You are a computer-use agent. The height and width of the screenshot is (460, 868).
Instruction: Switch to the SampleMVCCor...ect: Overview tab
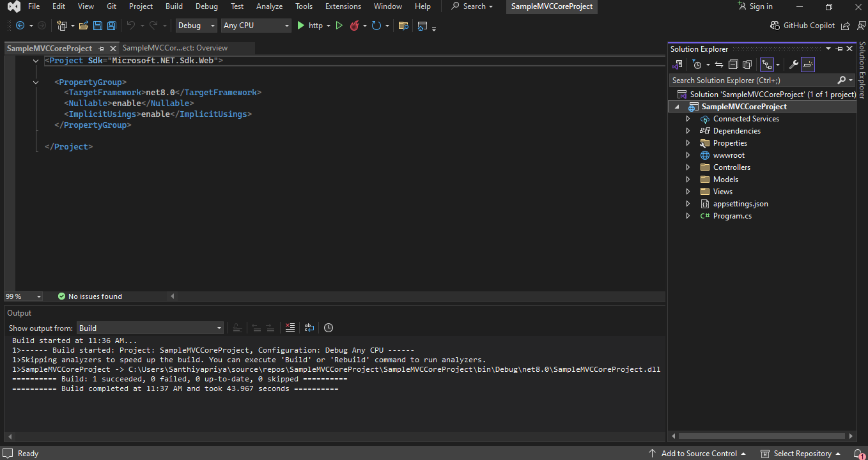coord(175,48)
